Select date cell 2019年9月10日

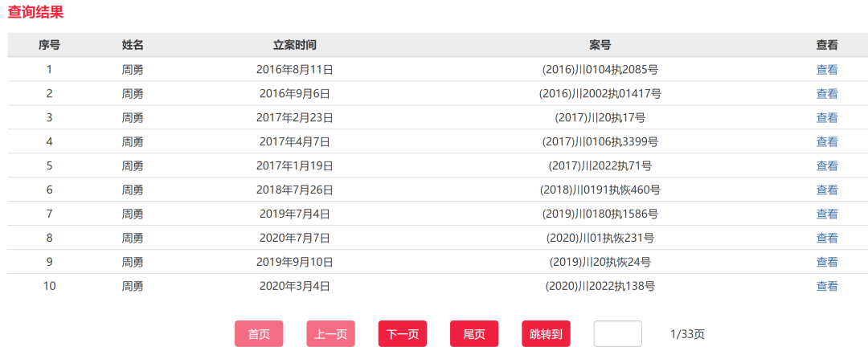click(x=294, y=262)
